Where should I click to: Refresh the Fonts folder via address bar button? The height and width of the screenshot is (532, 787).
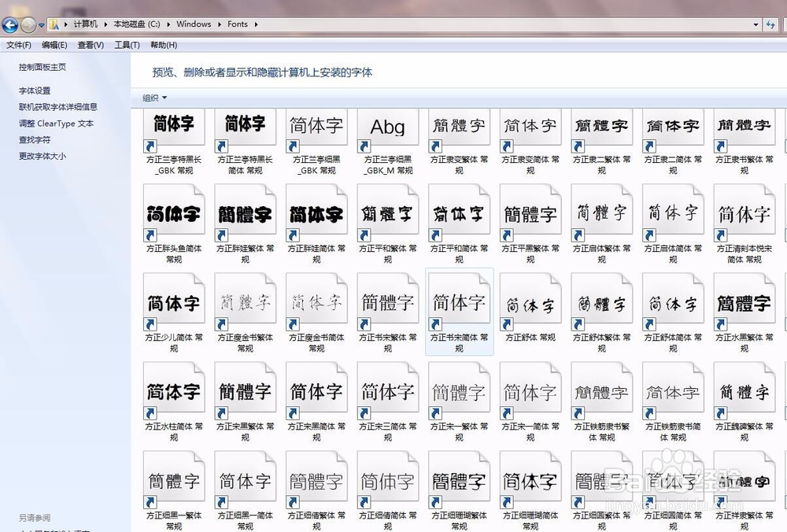(x=770, y=24)
